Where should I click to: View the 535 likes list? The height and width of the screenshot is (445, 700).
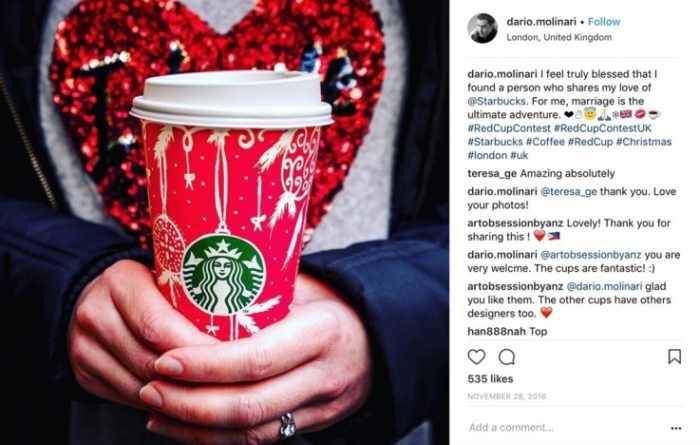(x=490, y=379)
